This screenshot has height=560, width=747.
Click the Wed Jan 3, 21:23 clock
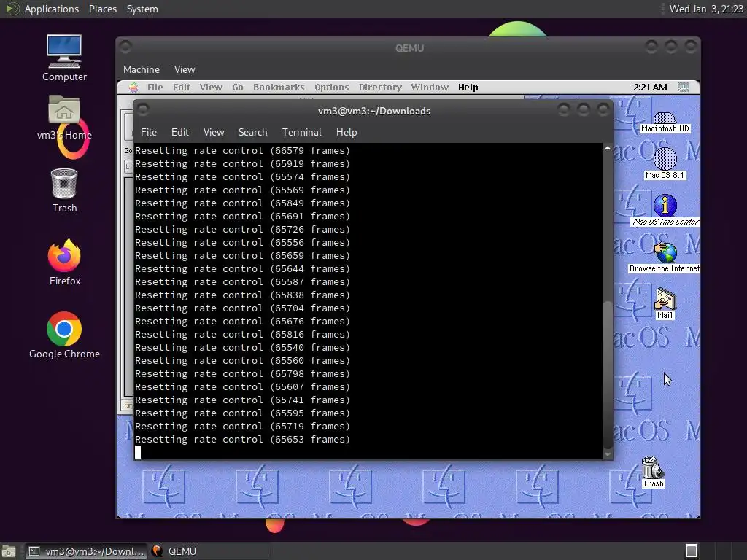pyautogui.click(x=706, y=9)
